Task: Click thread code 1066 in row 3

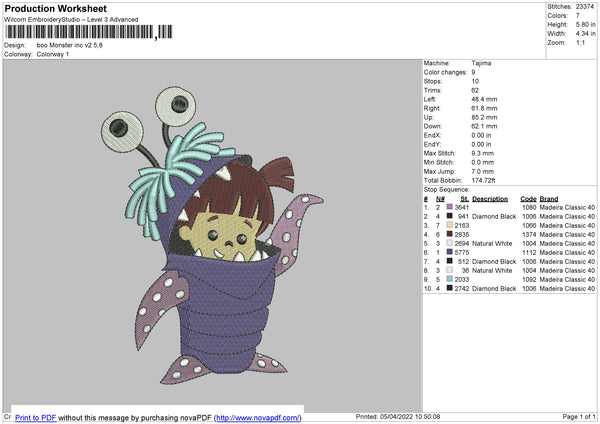Action: [x=529, y=225]
